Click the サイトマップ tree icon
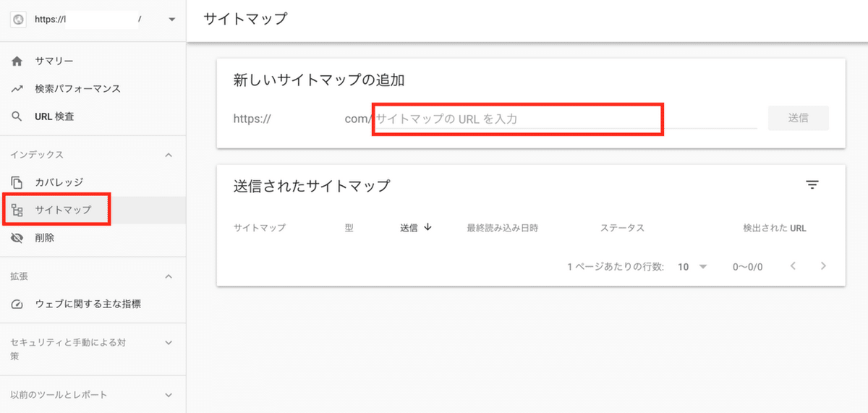Screen dimensions: 868x413 point(17,210)
